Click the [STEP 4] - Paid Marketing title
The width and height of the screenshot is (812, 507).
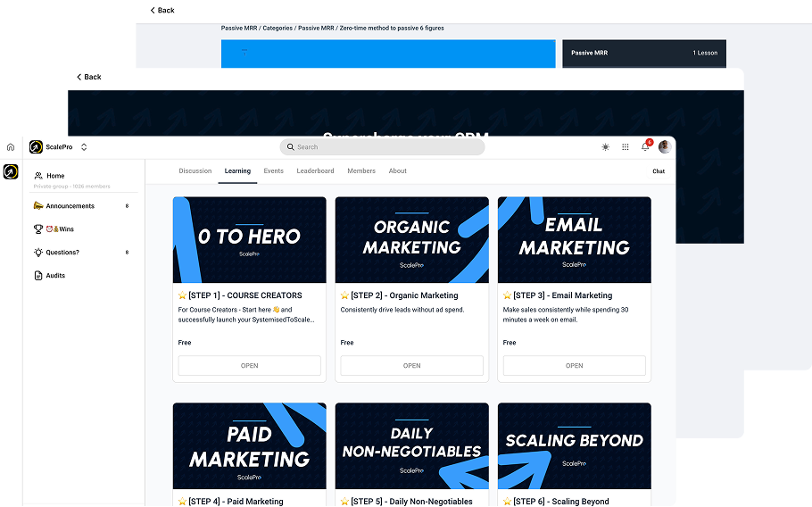pos(236,502)
